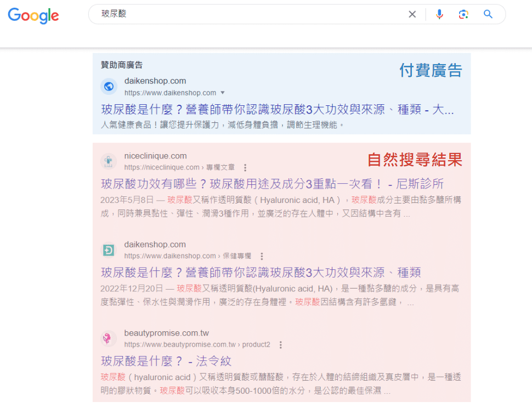Click the niceclinique.com site favicon
Image resolution: width=532 pixels, height=407 pixels.
point(109,161)
